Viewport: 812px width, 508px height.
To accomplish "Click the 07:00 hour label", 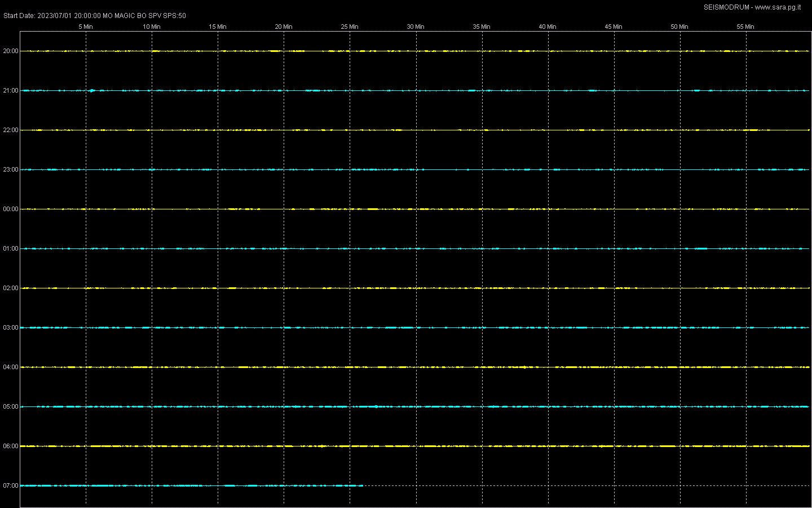I will pyautogui.click(x=11, y=485).
